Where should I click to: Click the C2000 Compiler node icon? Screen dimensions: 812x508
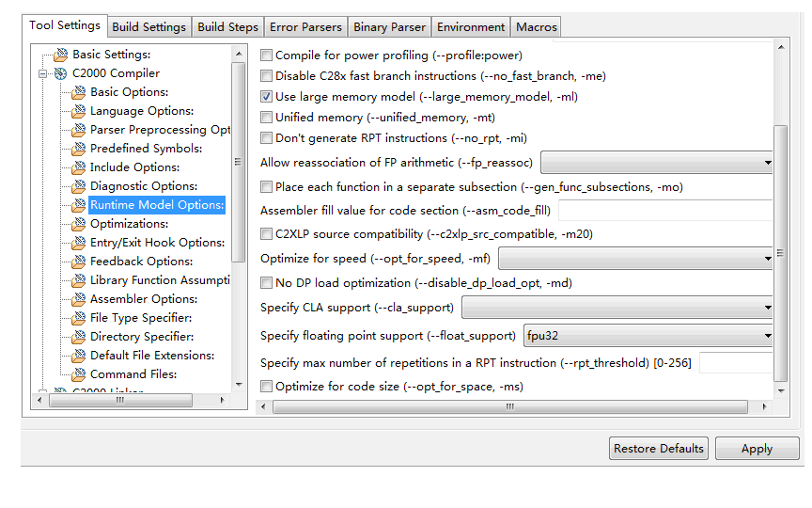tap(61, 73)
